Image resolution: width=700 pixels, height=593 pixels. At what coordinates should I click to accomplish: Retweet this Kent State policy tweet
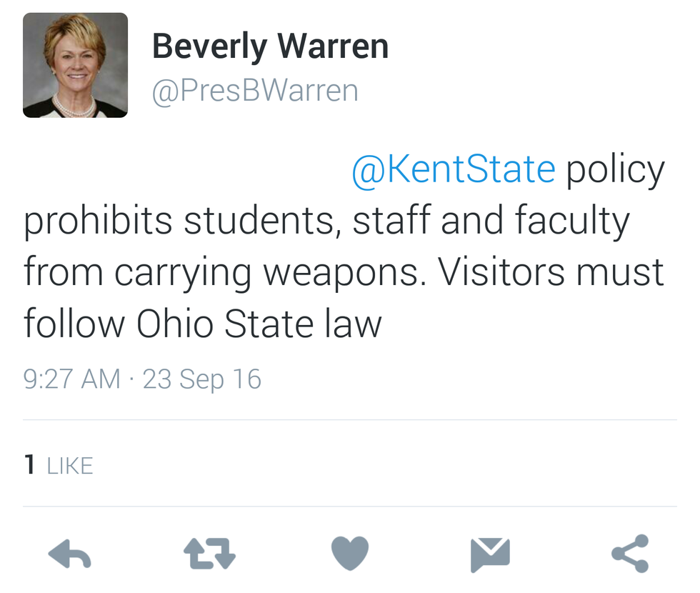(209, 554)
